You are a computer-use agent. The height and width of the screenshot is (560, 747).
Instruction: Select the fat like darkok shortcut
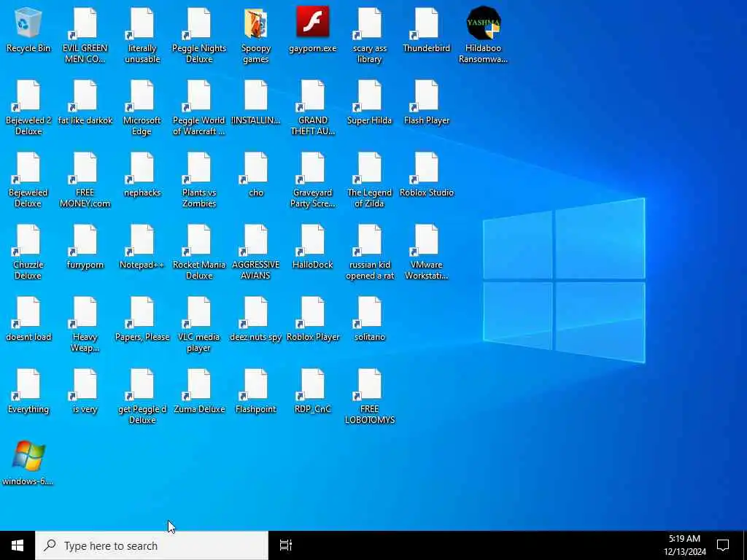[x=85, y=102]
